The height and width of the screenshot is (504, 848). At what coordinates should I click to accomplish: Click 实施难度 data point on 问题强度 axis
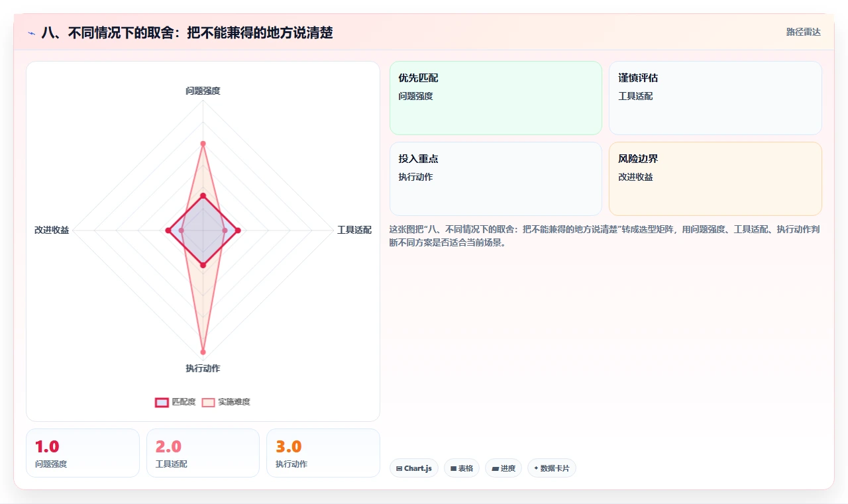(x=203, y=144)
